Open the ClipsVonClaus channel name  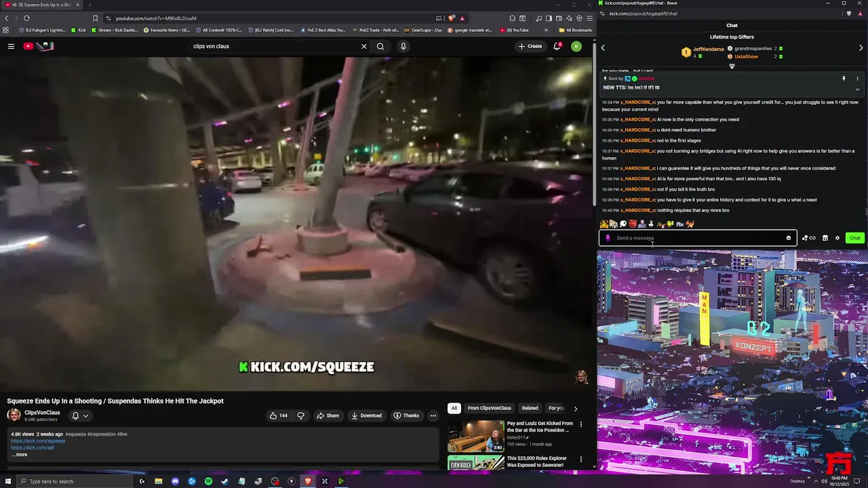42,413
